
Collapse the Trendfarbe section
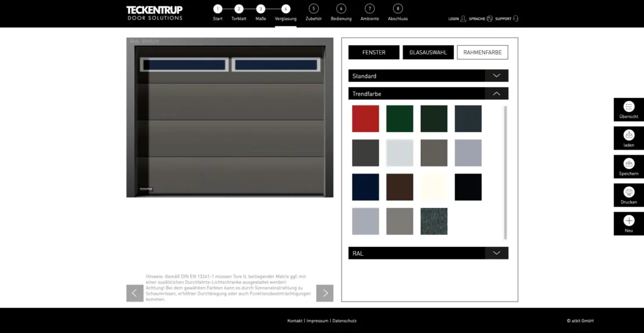coord(496,94)
